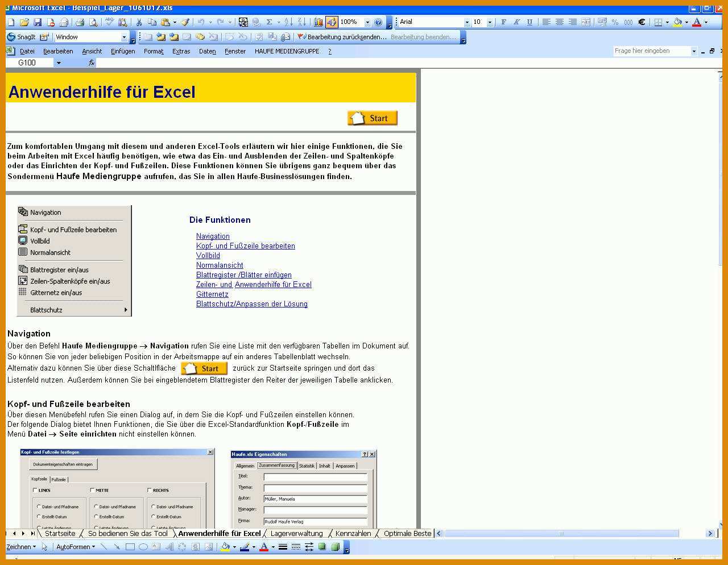The image size is (728, 565).
Task: Open the borders dropdown arrow
Action: (667, 22)
